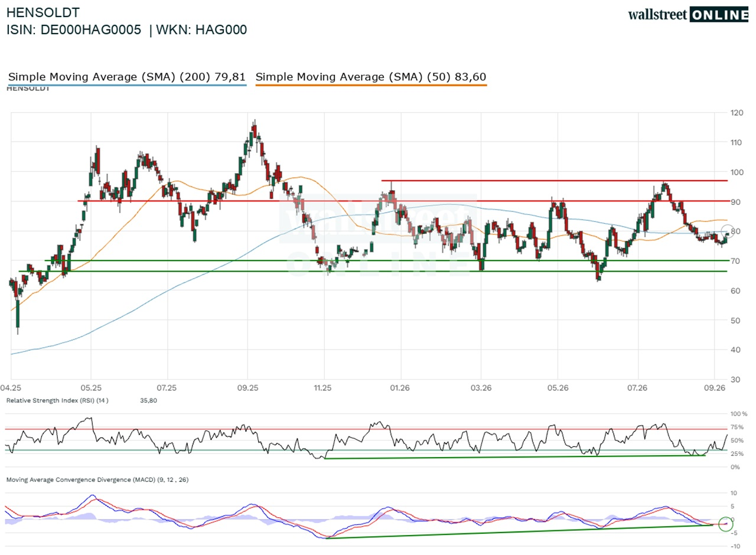Image resolution: width=756 pixels, height=555 pixels.
Task: Click the 05.25 date label on the time axis
Action: click(x=90, y=388)
